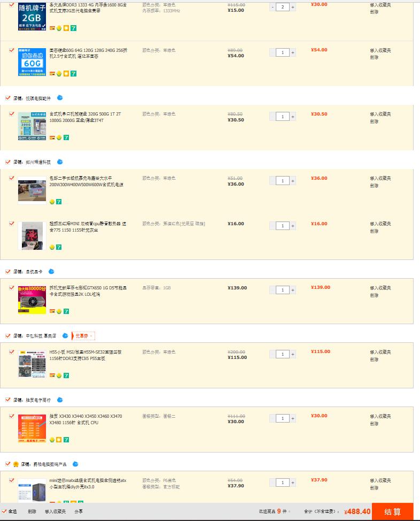Toggle the 全选 select-all checkbox at bottom

tap(4, 512)
